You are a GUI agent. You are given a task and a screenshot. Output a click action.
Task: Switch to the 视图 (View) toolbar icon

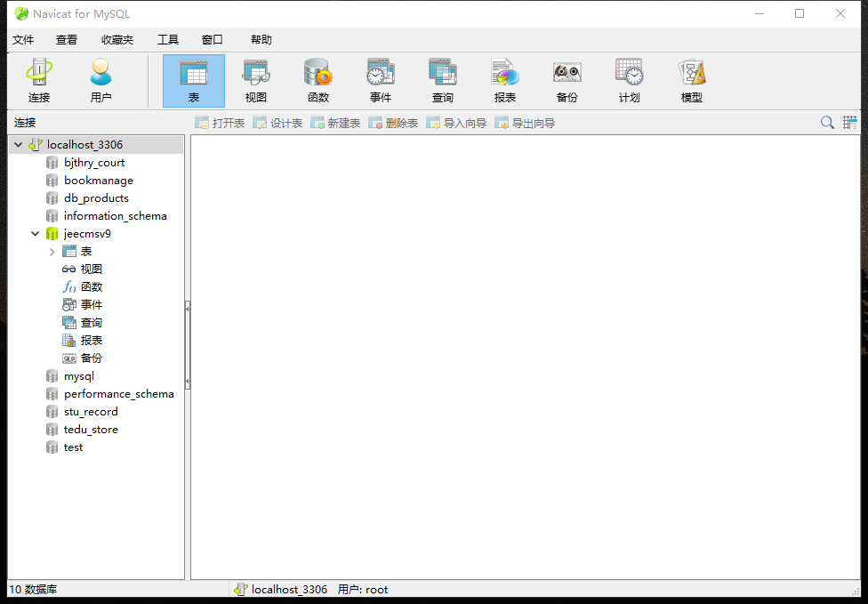(256, 81)
